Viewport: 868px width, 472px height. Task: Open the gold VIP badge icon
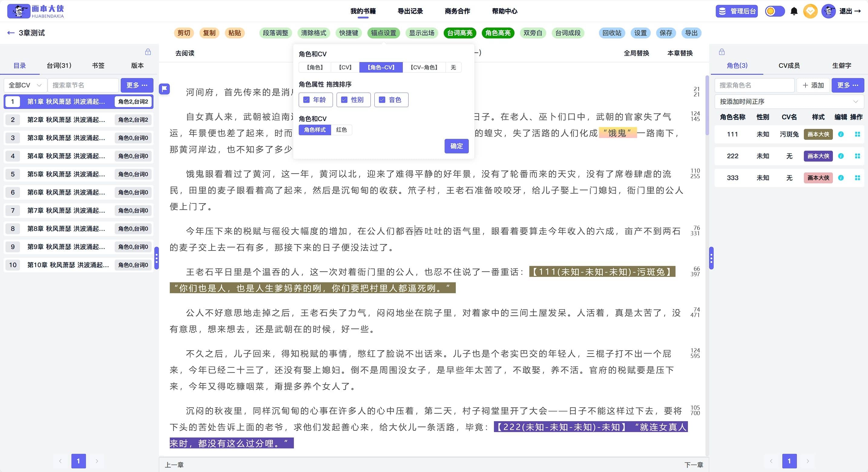coord(810,11)
